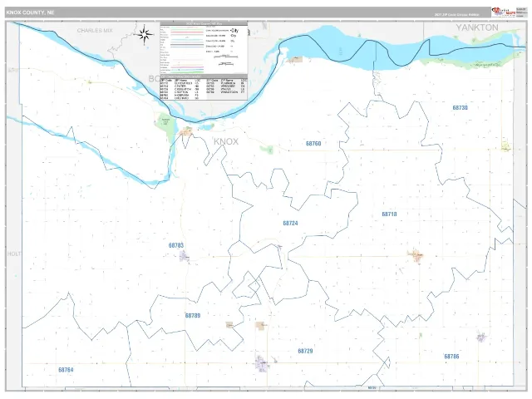Click the YANKTON county label

pos(477,27)
